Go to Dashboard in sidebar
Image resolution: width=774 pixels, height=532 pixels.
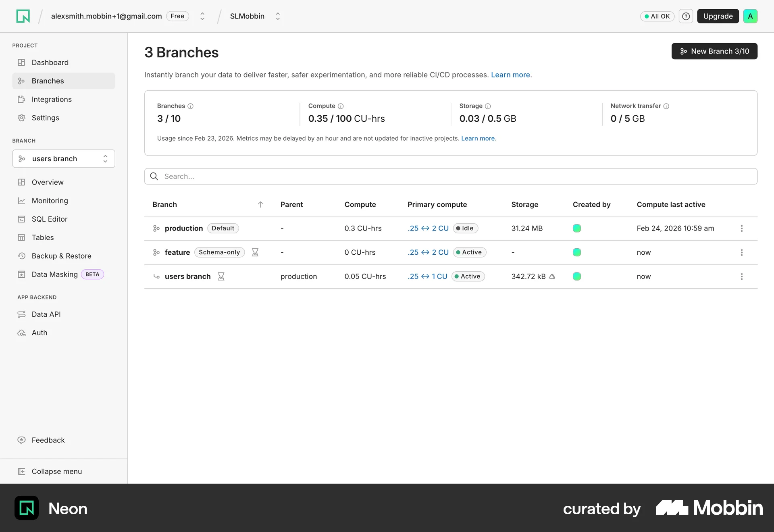pos(64,62)
